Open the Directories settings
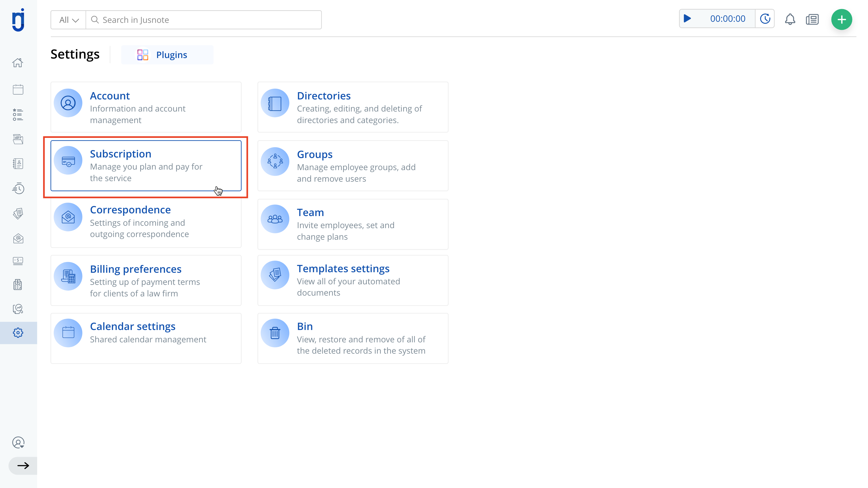 353,107
